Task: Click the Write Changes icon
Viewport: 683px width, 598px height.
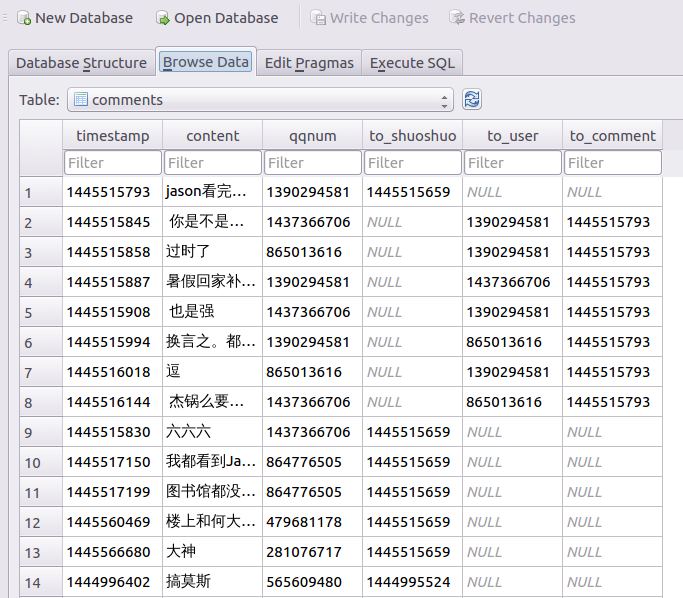Action: pyautogui.click(x=318, y=18)
